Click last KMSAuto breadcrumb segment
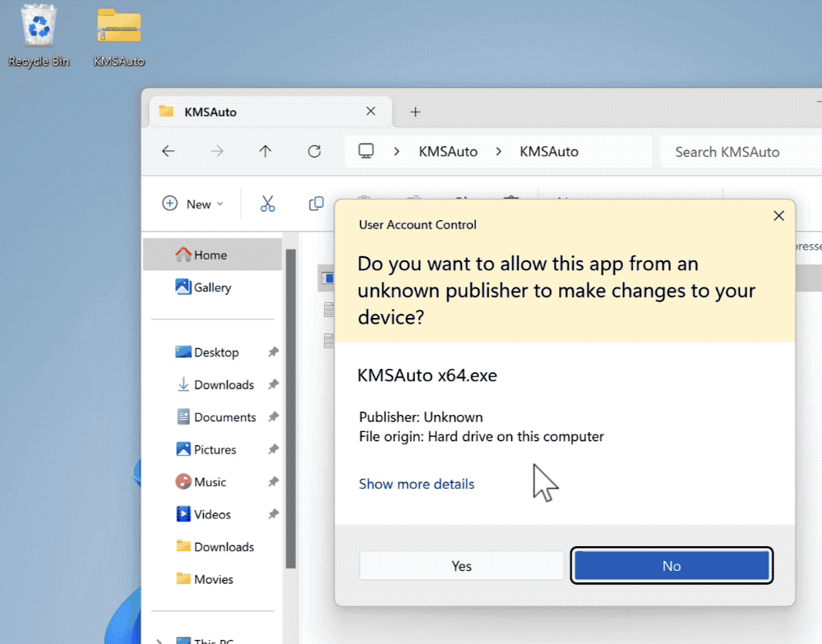 tap(549, 151)
